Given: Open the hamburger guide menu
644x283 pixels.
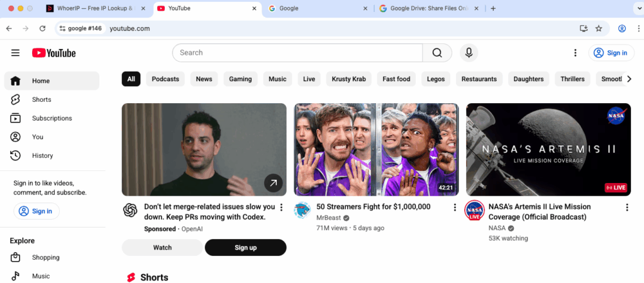Looking at the screenshot, I should pos(15,53).
